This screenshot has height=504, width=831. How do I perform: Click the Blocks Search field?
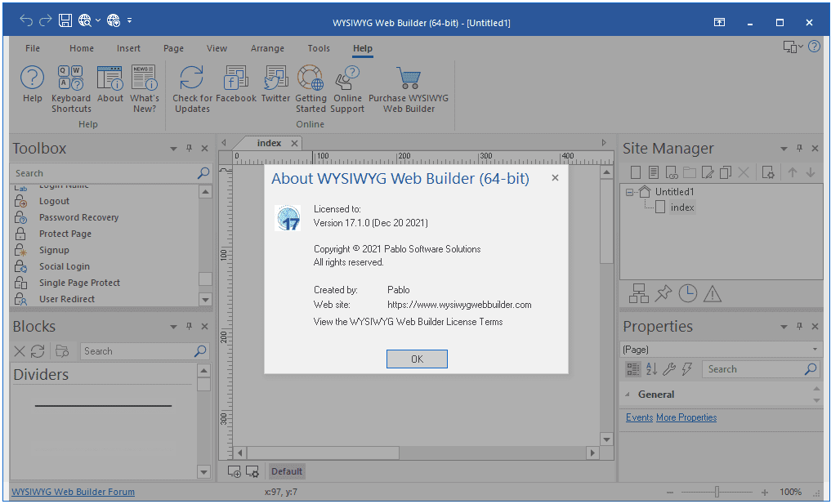[x=144, y=350]
